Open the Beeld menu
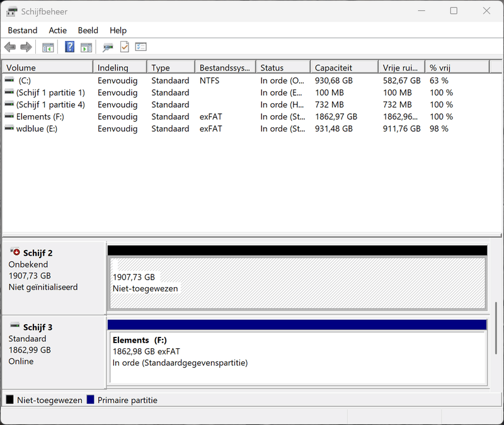Image resolution: width=504 pixels, height=425 pixels. (x=88, y=30)
